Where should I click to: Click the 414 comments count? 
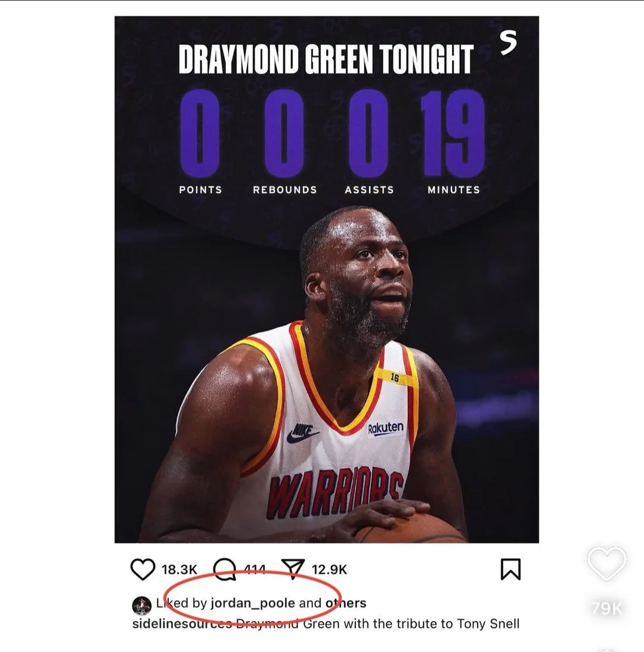[x=255, y=569]
